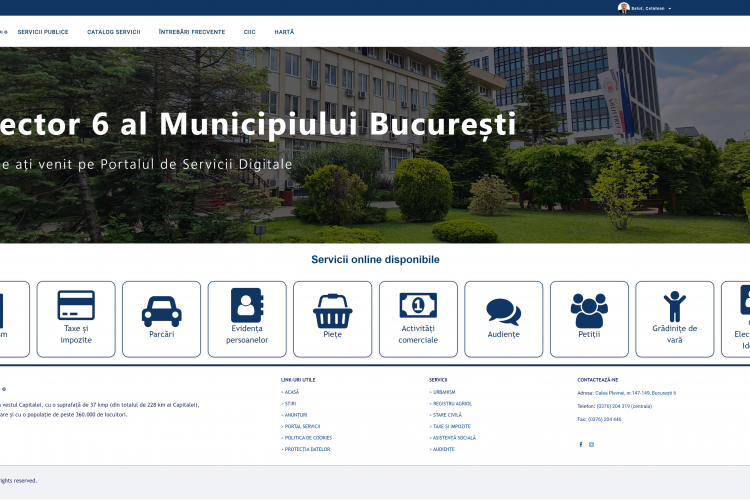The image size is (750, 500).
Task: Follow the Audiențe footer link
Action: point(442,449)
